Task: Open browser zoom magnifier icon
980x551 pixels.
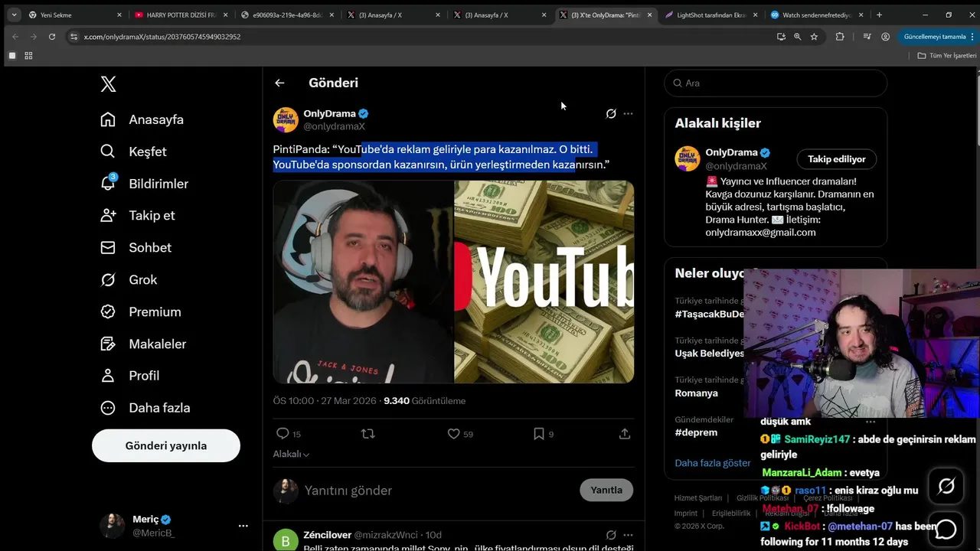Action: coord(797,36)
